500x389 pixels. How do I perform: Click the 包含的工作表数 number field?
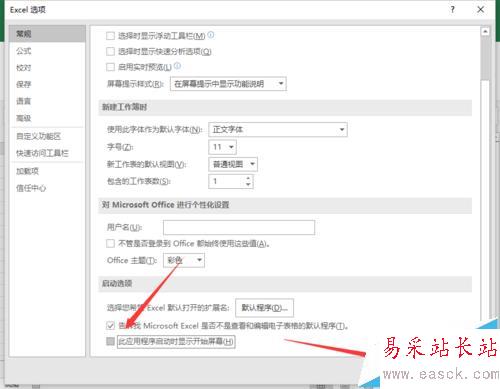[227, 181]
